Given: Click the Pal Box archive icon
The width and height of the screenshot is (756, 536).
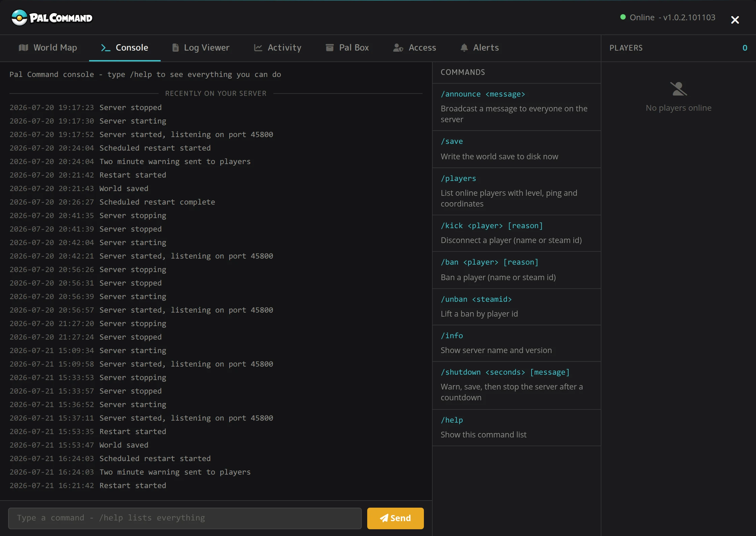Looking at the screenshot, I should tap(329, 48).
